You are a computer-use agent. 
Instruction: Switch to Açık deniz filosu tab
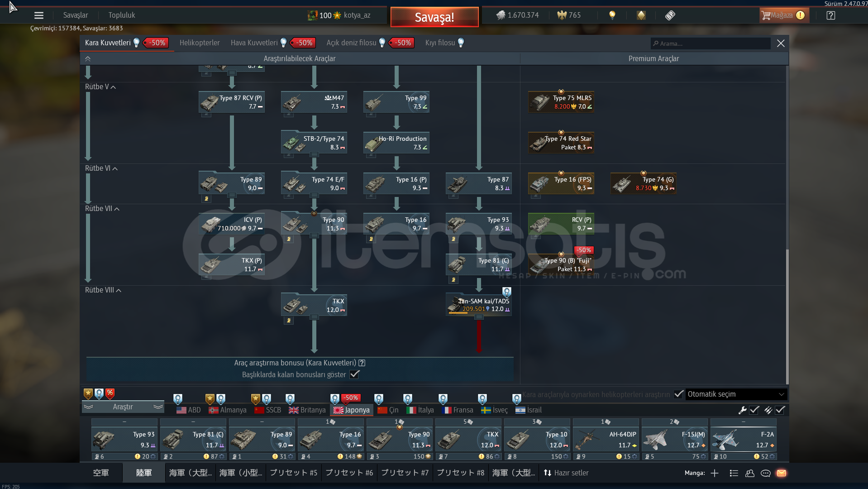(352, 43)
